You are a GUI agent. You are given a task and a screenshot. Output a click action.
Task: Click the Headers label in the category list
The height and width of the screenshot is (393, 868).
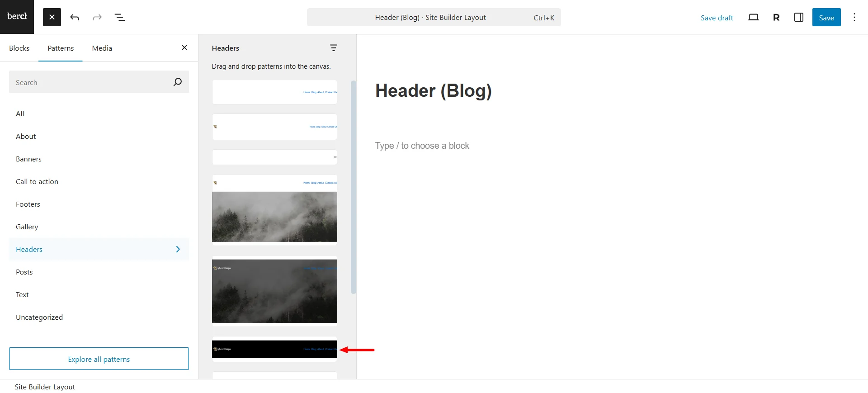tap(29, 249)
